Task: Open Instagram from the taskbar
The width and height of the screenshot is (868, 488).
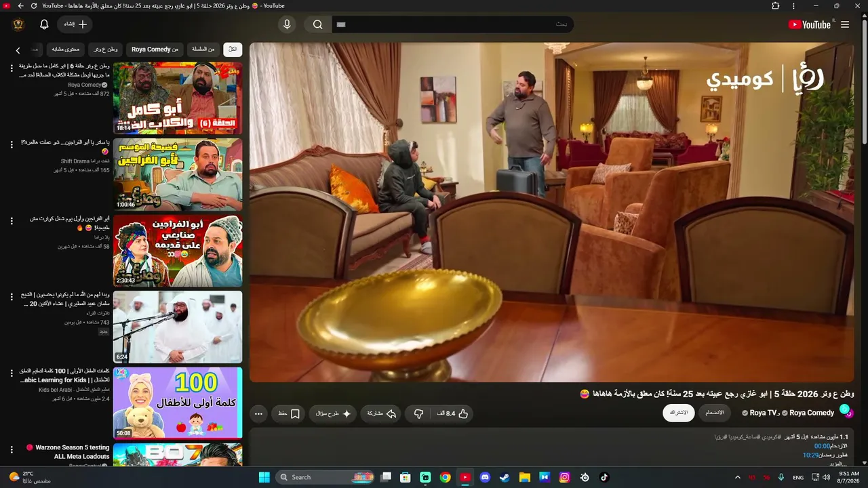Action: click(x=564, y=477)
